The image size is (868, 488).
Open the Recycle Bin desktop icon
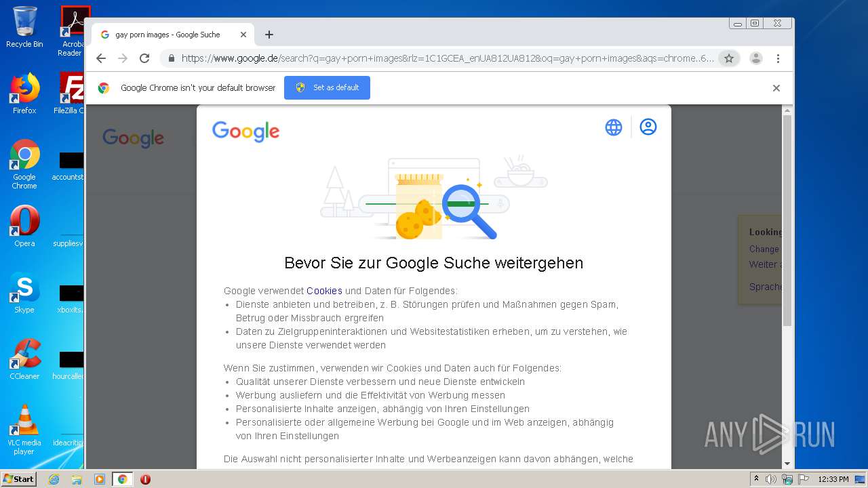(24, 27)
